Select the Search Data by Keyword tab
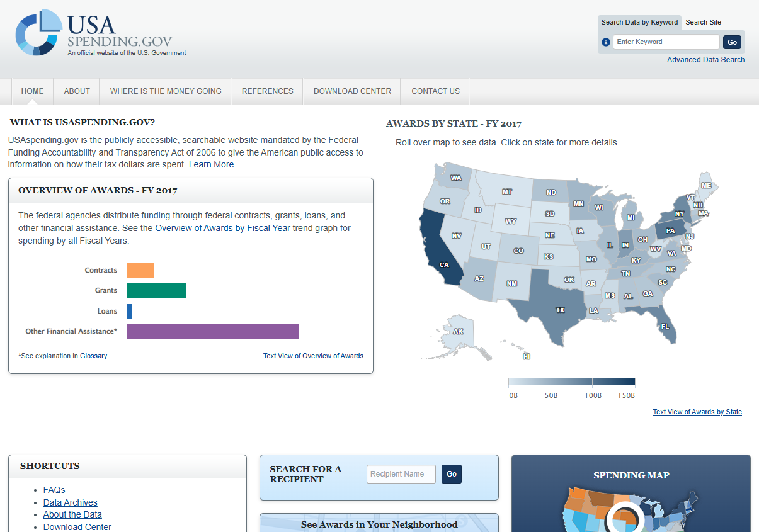The height and width of the screenshot is (532, 759). coord(639,22)
